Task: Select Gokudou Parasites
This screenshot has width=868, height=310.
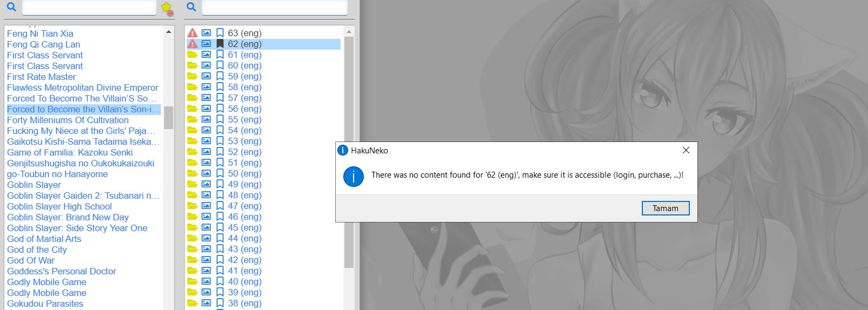Action: coord(45,304)
